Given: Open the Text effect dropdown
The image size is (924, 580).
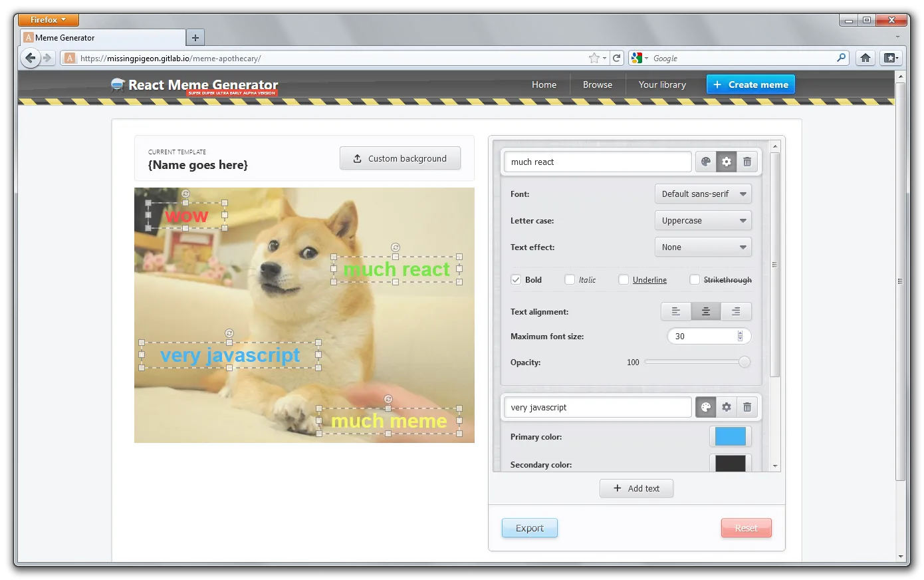Looking at the screenshot, I should point(703,247).
